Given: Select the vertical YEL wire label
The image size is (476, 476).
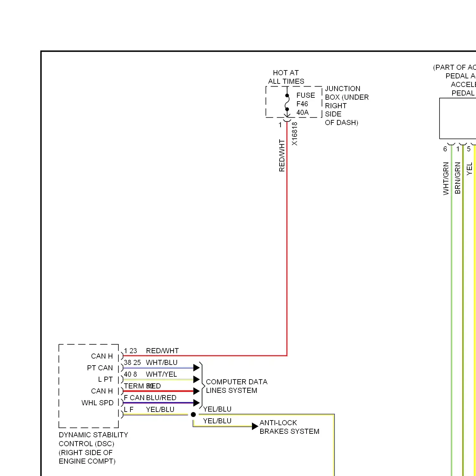Looking at the screenshot, I should click(469, 169).
